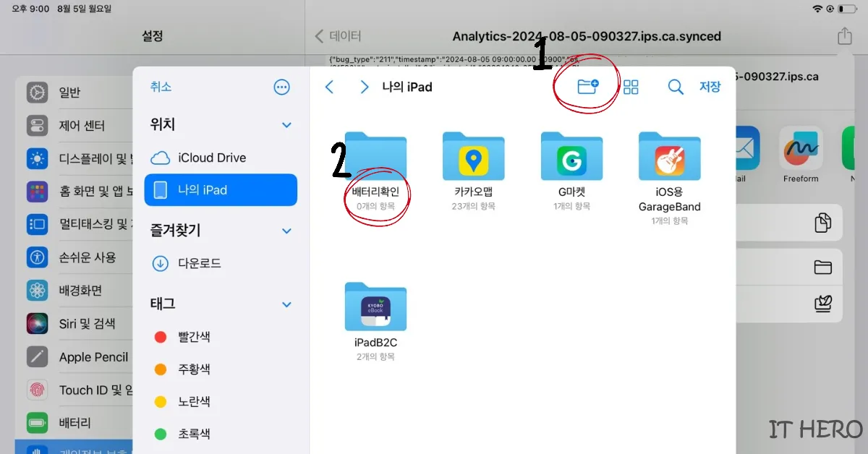The image size is (868, 454).
Task: Tap the copy action icon in share sheet
Action: click(822, 223)
